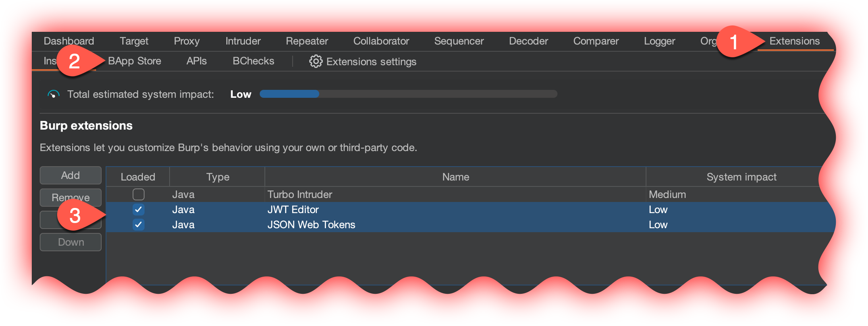Click the Medium system impact cell
The height and width of the screenshot is (326, 868).
click(x=735, y=194)
